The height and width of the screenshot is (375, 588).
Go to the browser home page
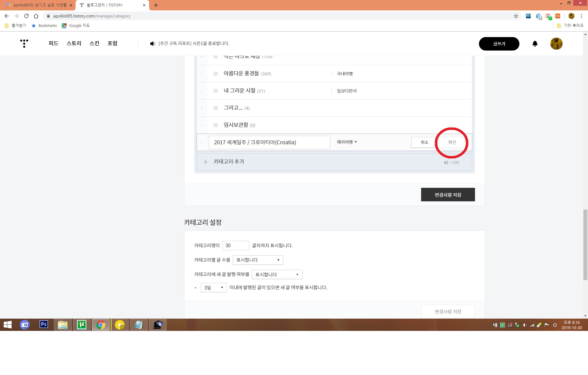click(36, 16)
